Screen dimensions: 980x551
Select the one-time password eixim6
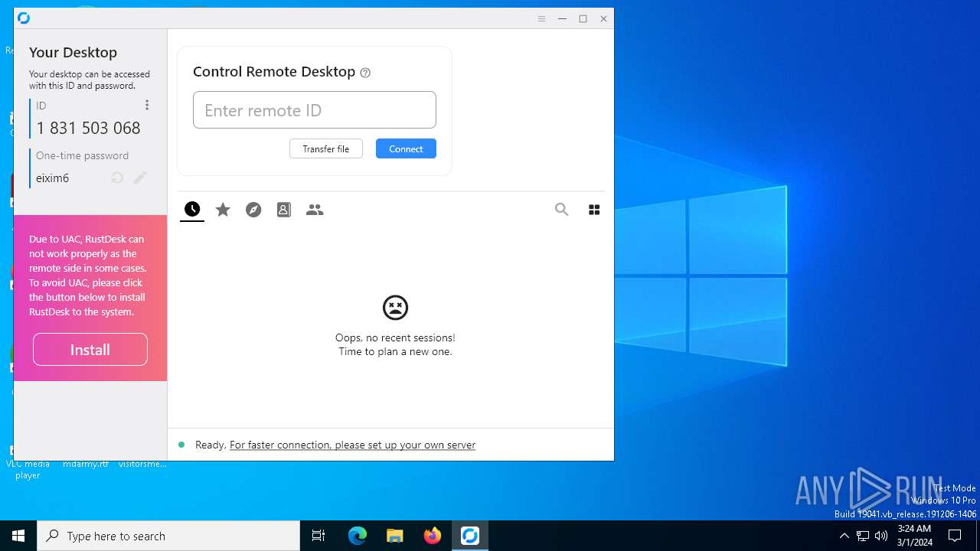pos(52,178)
